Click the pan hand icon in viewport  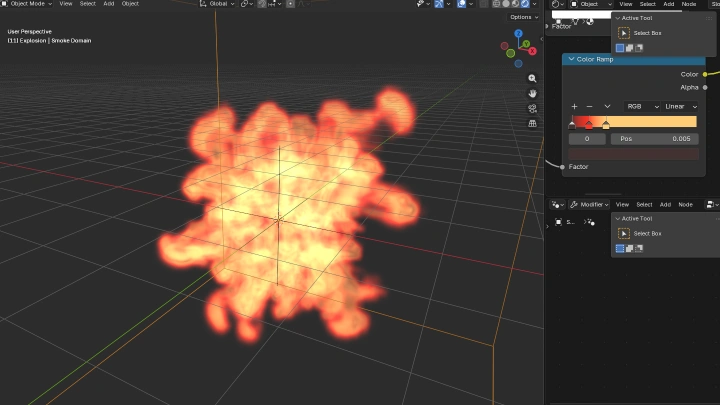coord(532,94)
